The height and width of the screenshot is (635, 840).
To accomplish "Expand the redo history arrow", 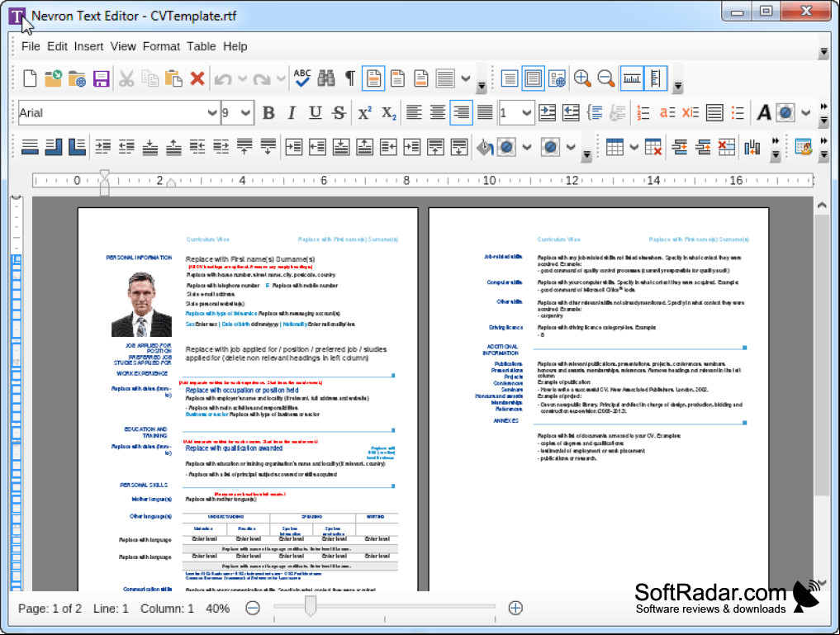I will [x=282, y=78].
